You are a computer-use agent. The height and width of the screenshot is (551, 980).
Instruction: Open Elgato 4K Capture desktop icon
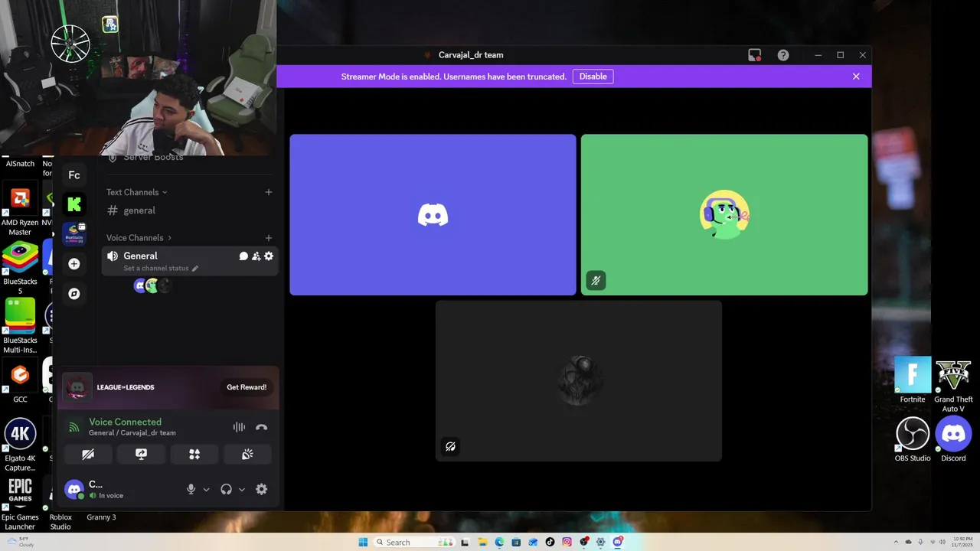coord(20,445)
